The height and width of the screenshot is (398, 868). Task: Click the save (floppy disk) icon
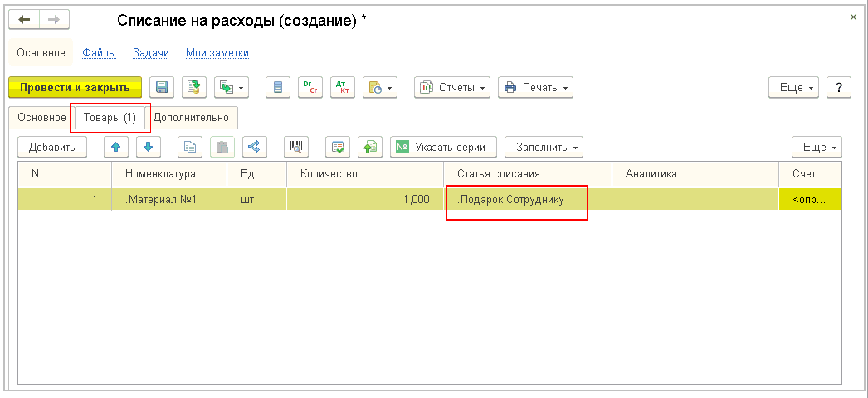pos(163,87)
